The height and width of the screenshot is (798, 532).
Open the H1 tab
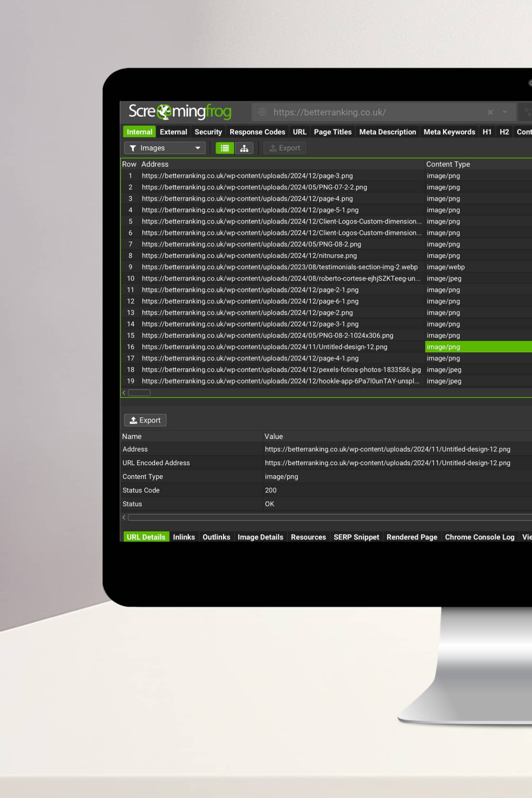pos(487,132)
